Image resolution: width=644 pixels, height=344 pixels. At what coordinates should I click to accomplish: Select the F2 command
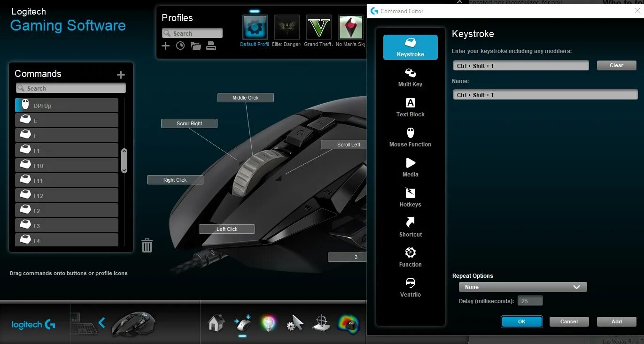pyautogui.click(x=67, y=210)
